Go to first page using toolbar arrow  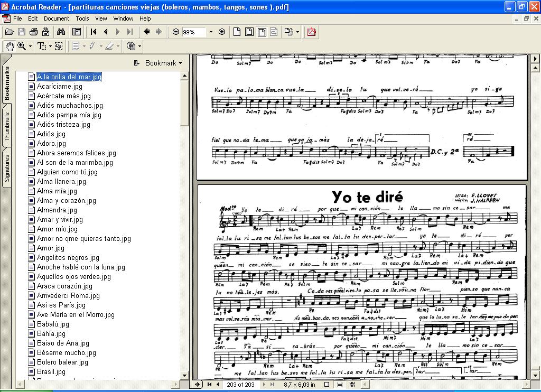click(x=94, y=32)
